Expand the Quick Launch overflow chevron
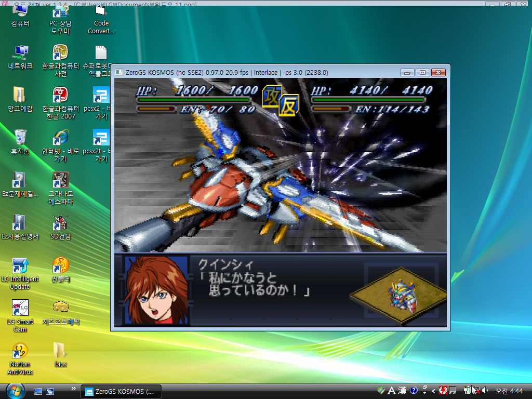The height and width of the screenshot is (399, 532). (74, 388)
